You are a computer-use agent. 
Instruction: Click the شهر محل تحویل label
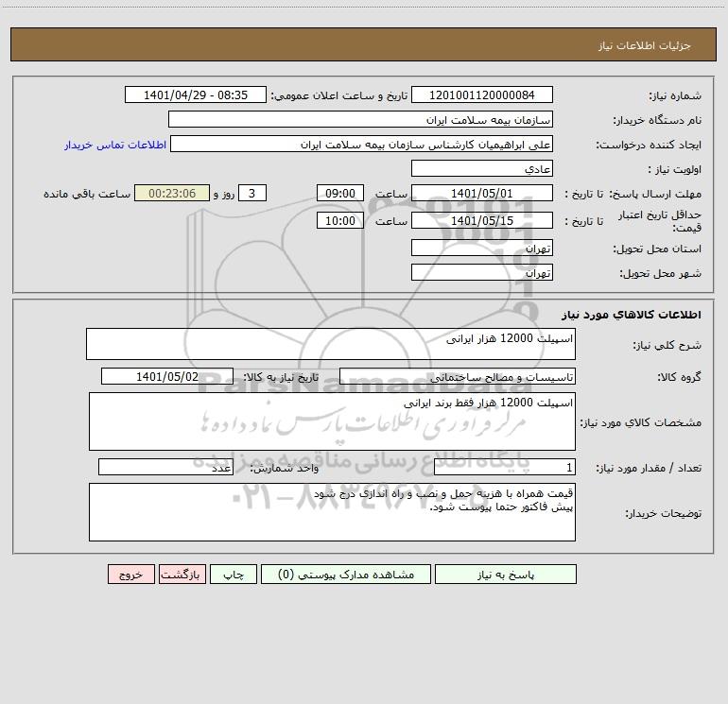pyautogui.click(x=660, y=274)
